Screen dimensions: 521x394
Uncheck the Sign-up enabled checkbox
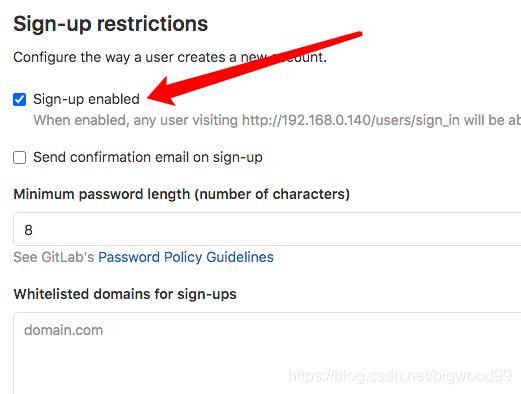[19, 99]
